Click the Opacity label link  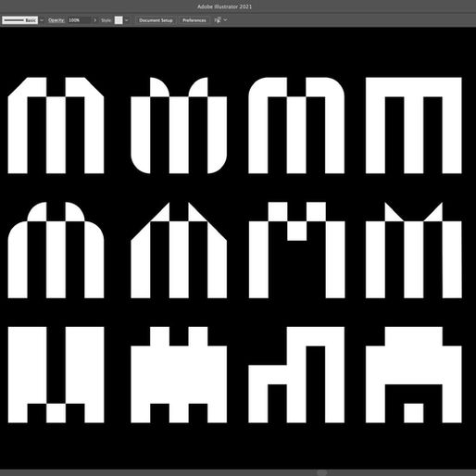56,20
